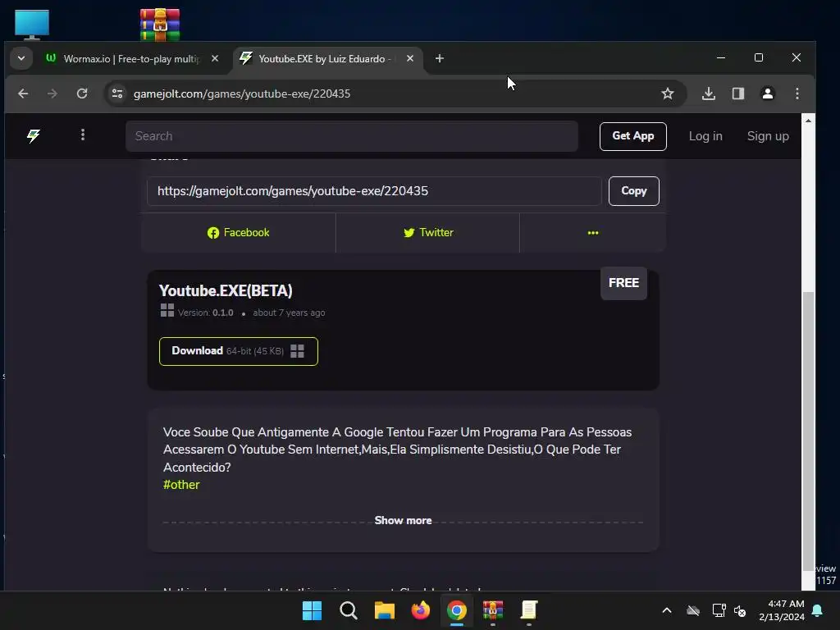Open Chrome three-dot menu

[x=797, y=94]
